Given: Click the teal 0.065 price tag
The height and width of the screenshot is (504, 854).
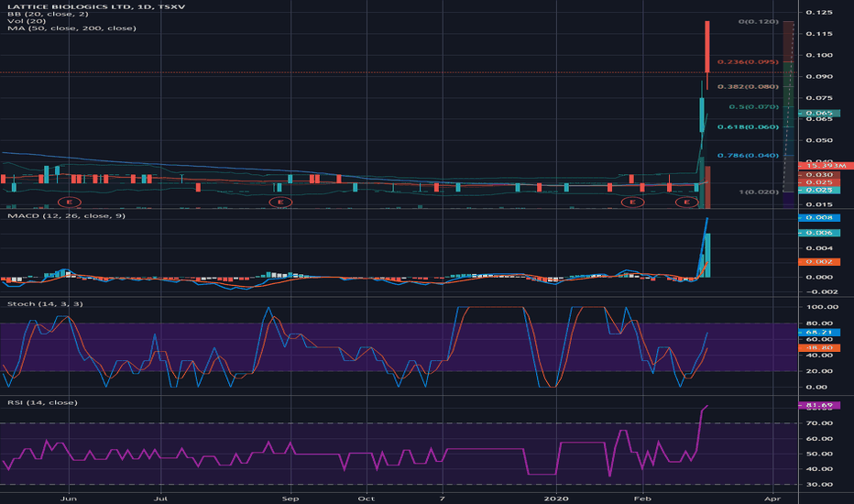Looking at the screenshot, I should coord(819,114).
